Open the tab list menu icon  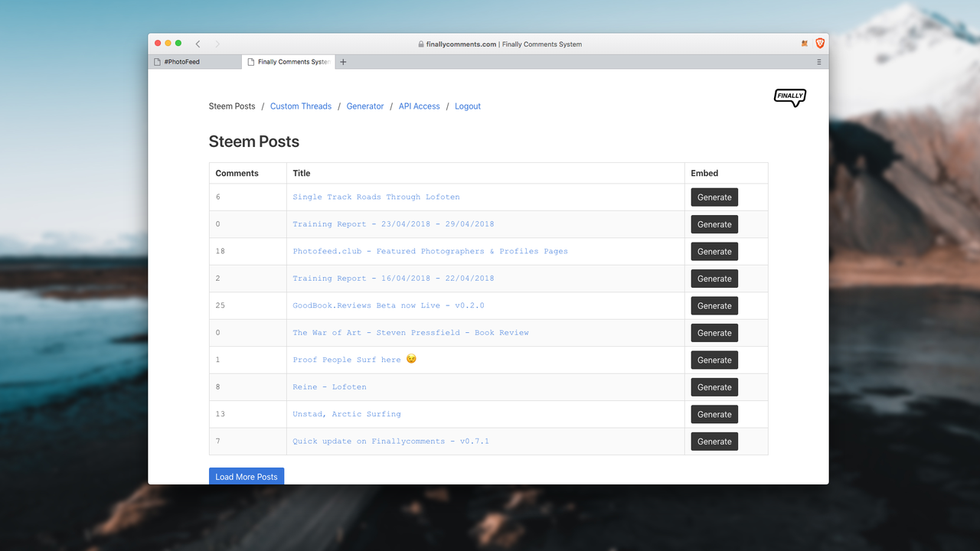(819, 62)
